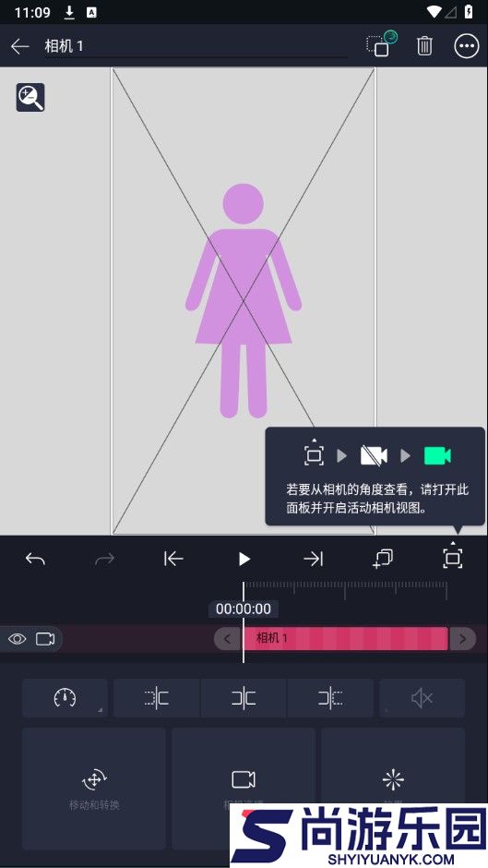Click the green active camera icon in tooltip
The width and height of the screenshot is (488, 868).
(437, 455)
